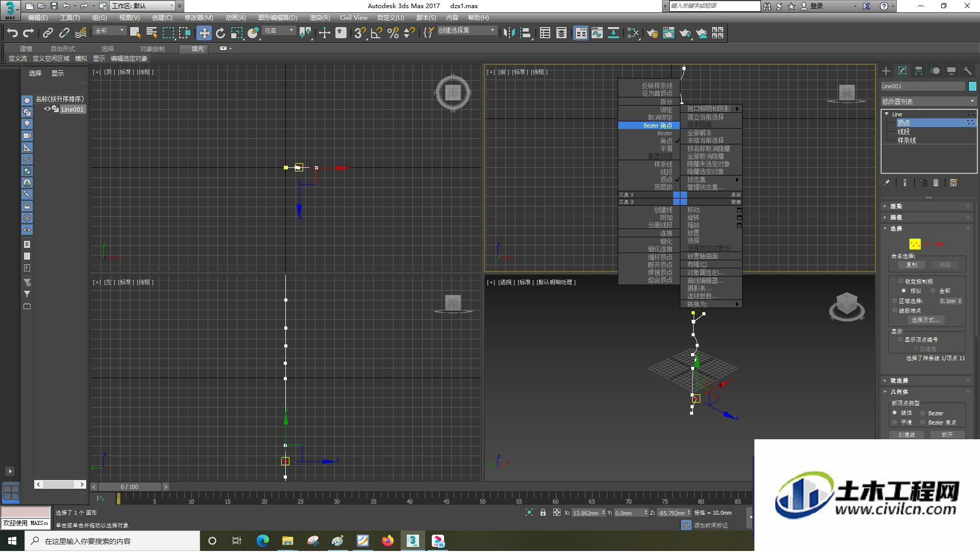Click the 创建线 button
This screenshot has width=980, height=552.
tap(906, 435)
